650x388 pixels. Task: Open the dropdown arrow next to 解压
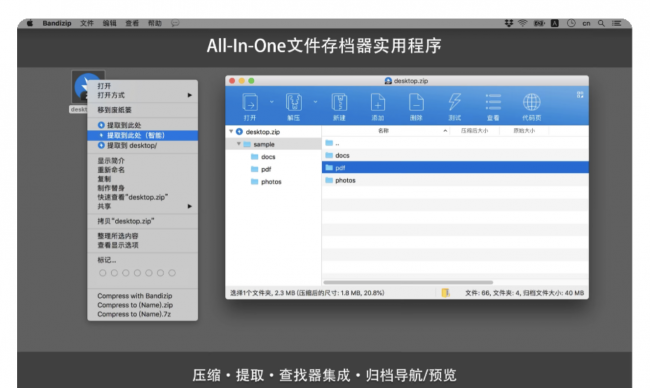coord(315,102)
